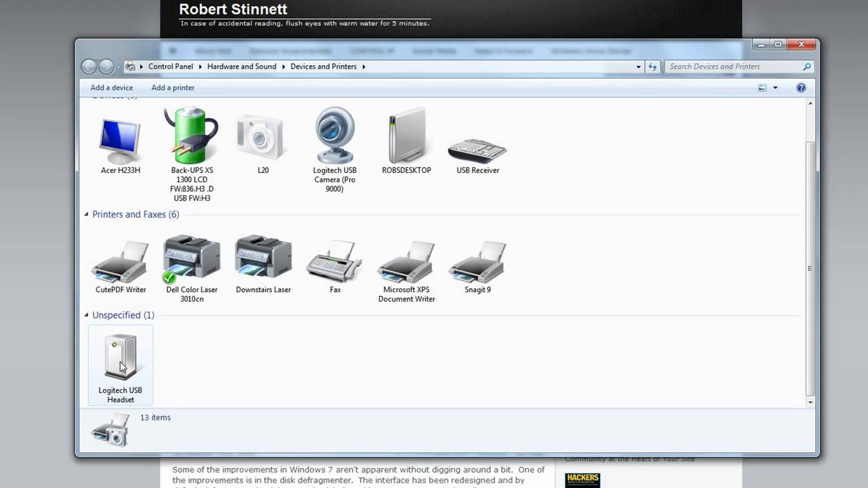
Task: Navigate to Hardware and Sound
Action: (241, 66)
